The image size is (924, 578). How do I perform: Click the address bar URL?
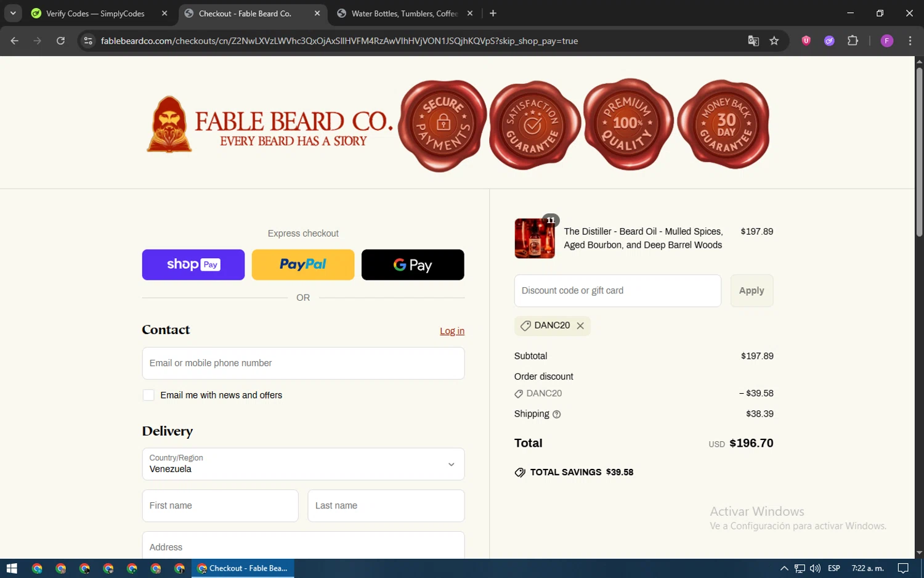[339, 41]
